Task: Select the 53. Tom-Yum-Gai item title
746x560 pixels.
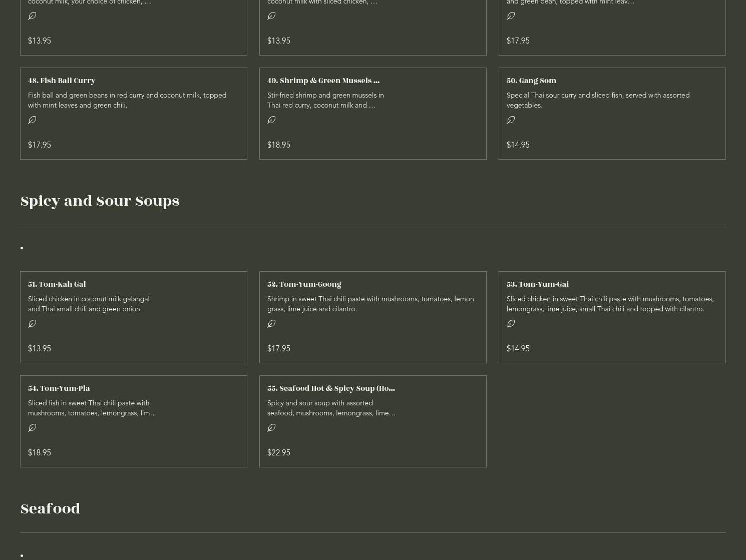Action: (x=538, y=284)
